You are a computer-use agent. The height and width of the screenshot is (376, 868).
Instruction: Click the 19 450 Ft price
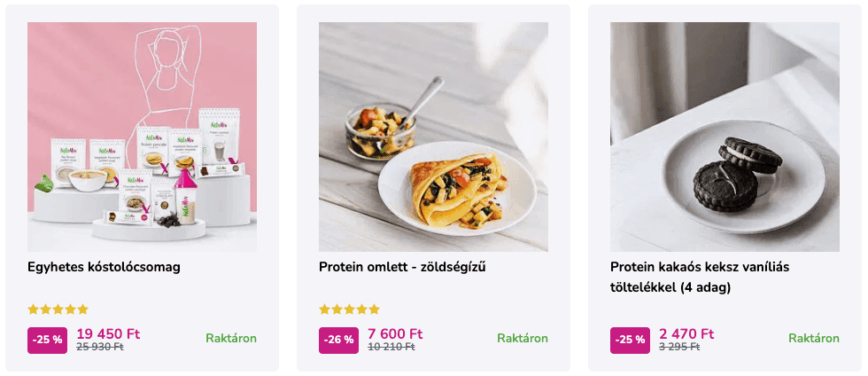(108, 333)
